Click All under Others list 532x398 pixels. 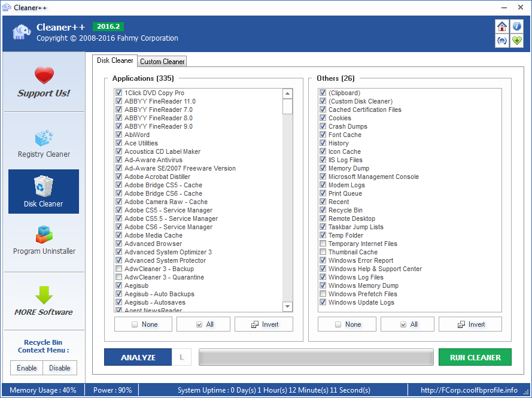tap(407, 324)
